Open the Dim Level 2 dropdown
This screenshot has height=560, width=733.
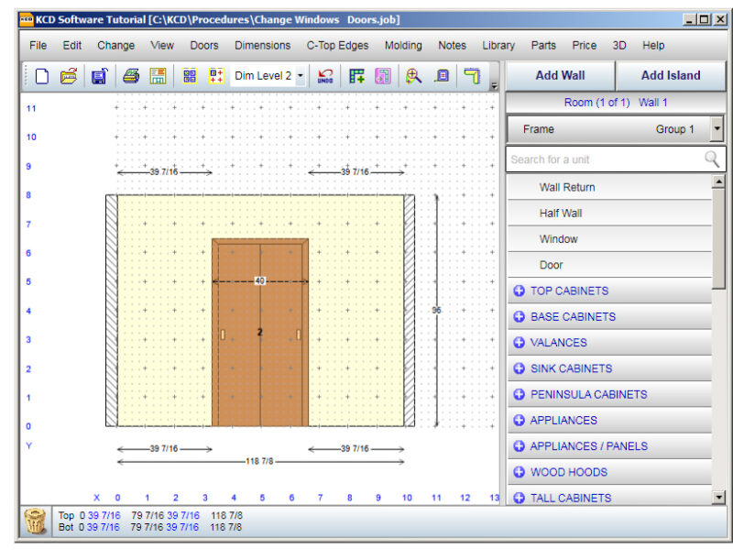click(301, 77)
